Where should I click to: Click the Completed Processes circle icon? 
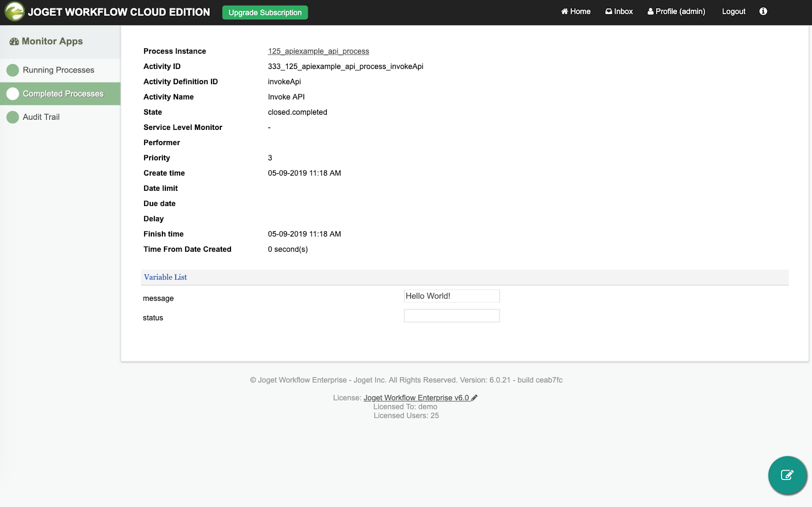click(13, 94)
